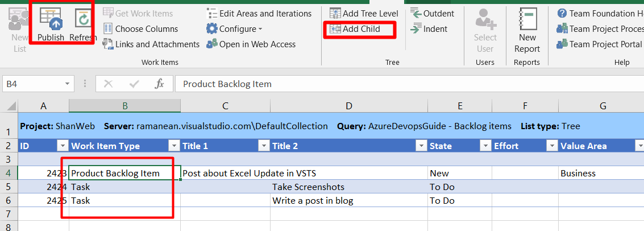Add a child work item
644x231 pixels.
(355, 29)
